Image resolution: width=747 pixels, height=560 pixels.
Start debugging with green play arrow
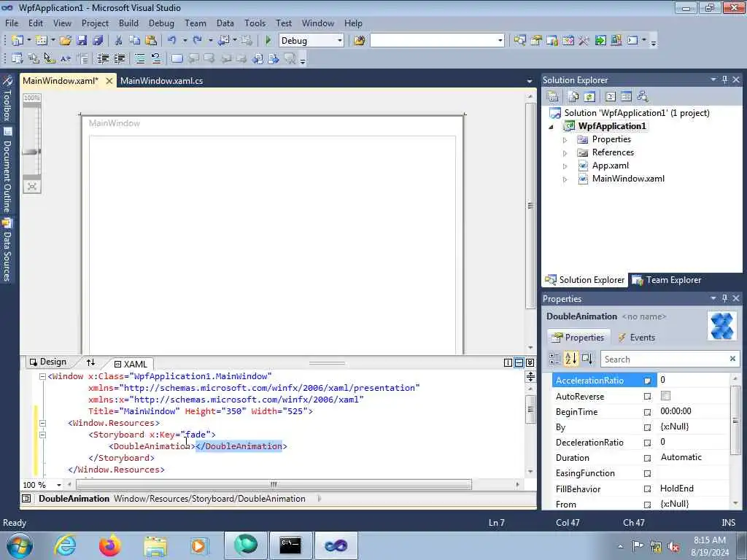[268, 41]
